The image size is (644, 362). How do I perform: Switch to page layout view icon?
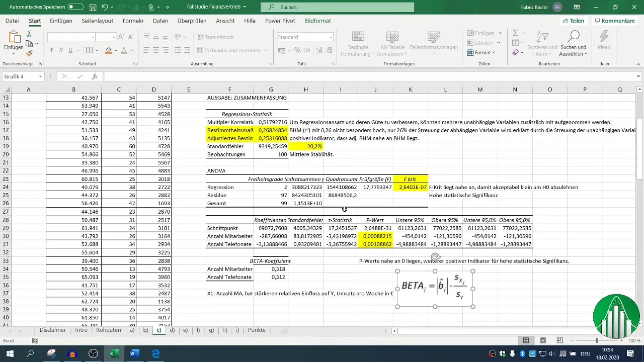[x=544, y=340]
